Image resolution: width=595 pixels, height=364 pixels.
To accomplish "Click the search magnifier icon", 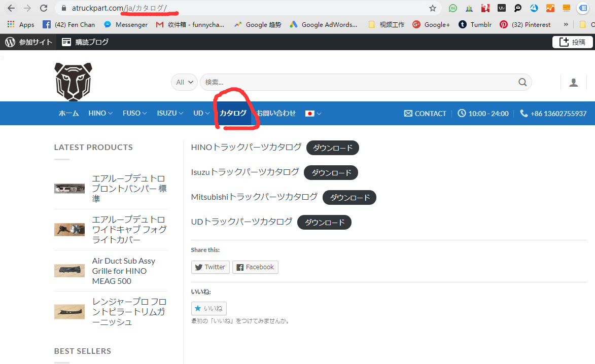I will click(x=522, y=82).
